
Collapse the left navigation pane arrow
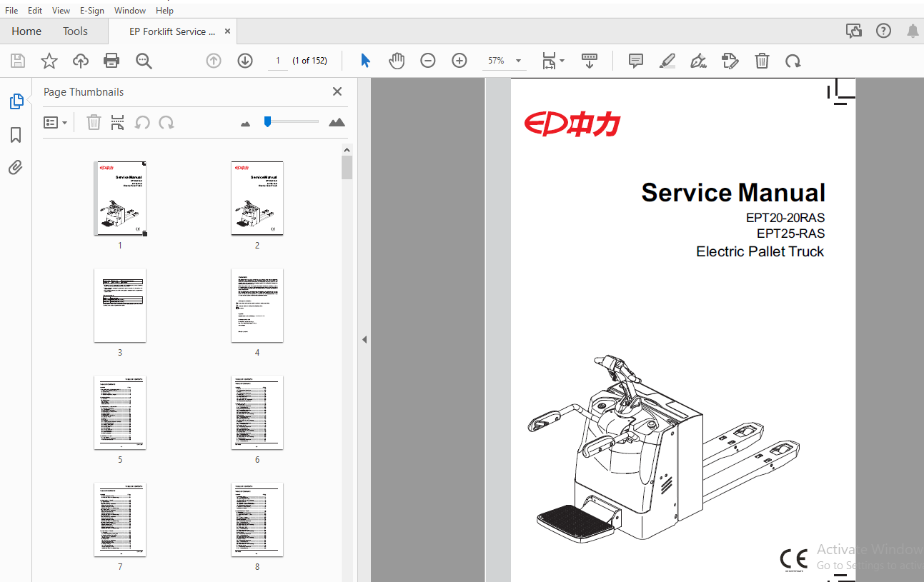(364, 340)
